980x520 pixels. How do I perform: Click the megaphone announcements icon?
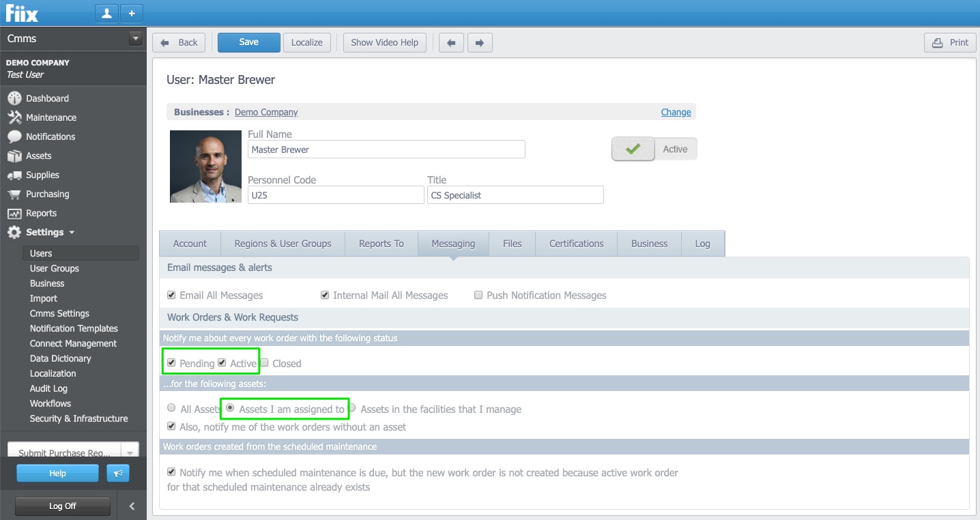point(118,473)
